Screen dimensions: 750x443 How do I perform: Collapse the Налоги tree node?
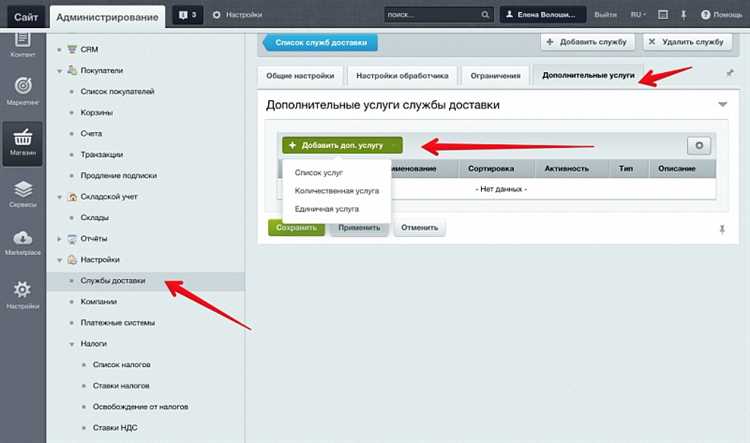(72, 344)
